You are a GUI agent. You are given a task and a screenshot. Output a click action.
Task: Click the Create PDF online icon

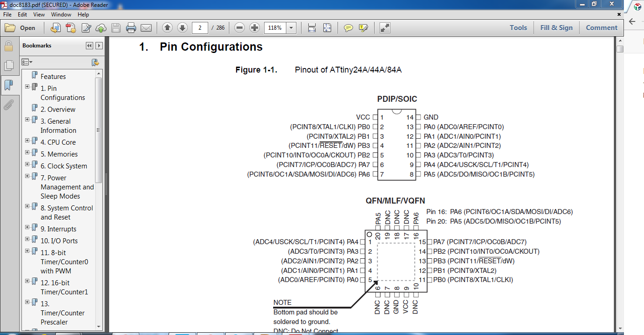coord(71,28)
